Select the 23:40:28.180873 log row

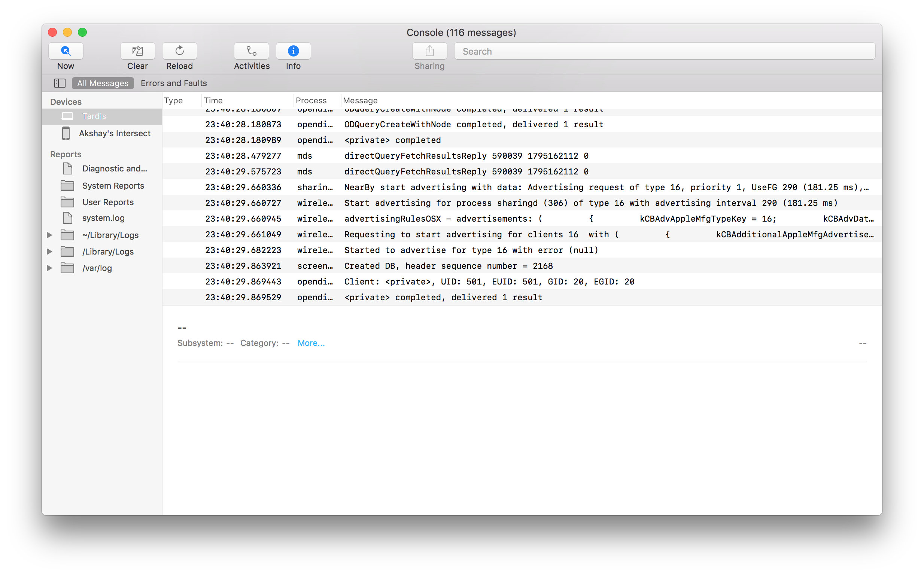tap(522, 124)
